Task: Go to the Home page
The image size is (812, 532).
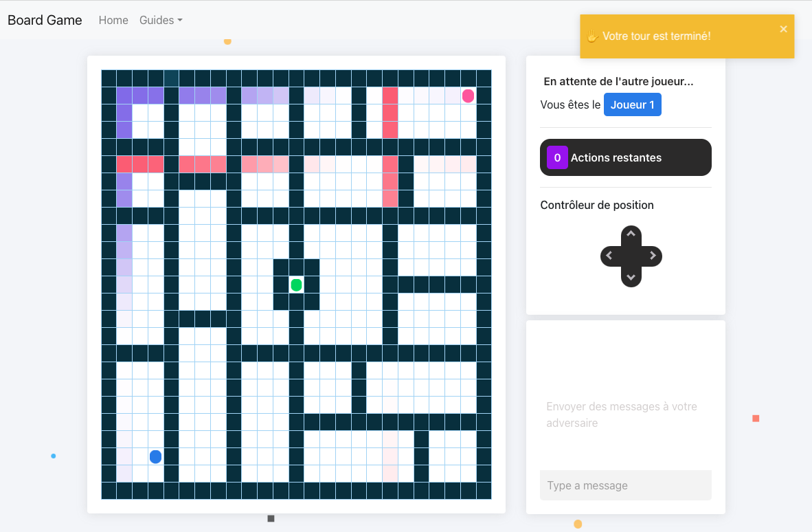Action: [113, 20]
